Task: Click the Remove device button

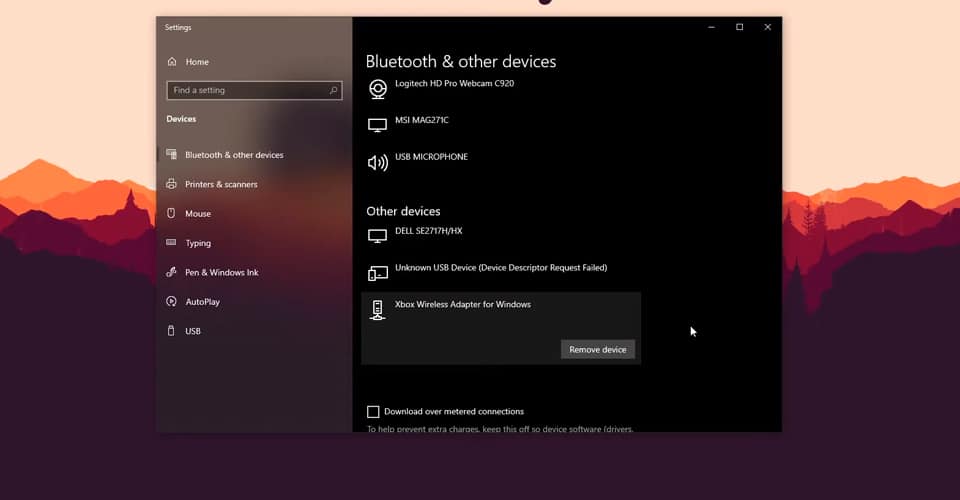Action: point(598,349)
